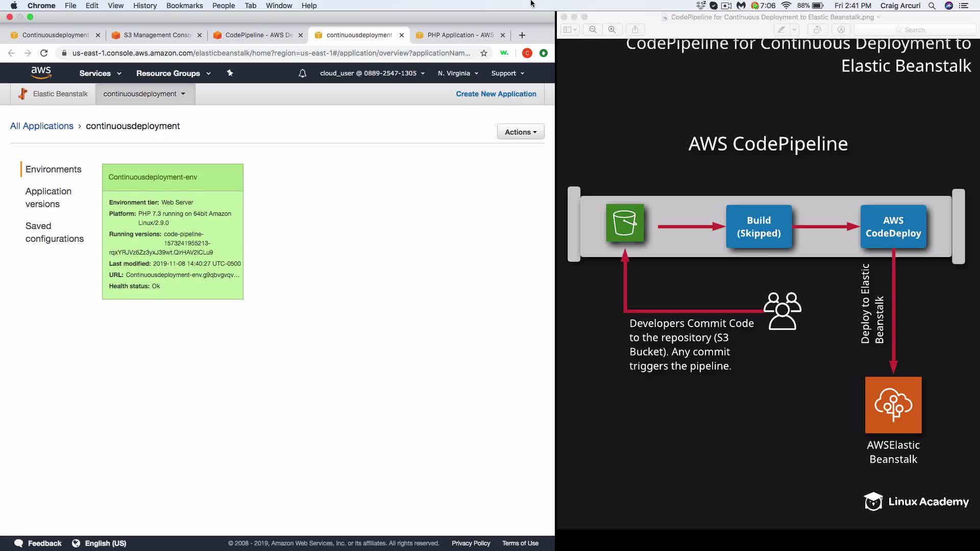
Task: Expand the continuousdeployment application dropdown
Action: [144, 94]
